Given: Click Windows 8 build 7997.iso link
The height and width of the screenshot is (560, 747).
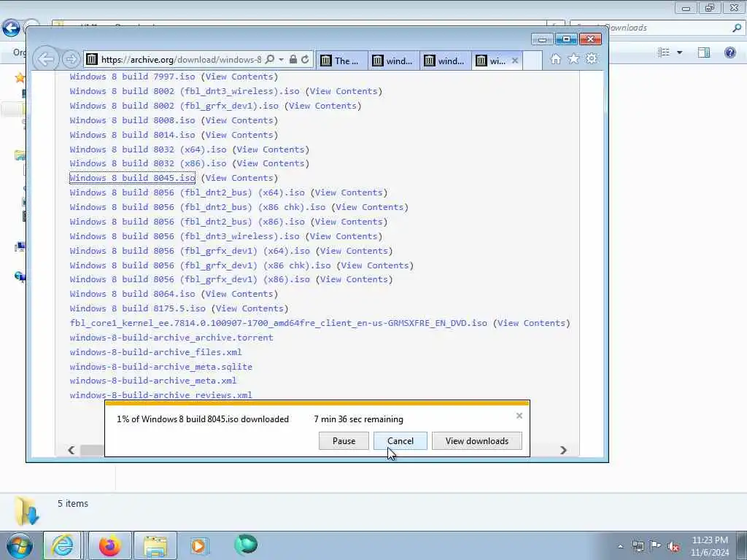Looking at the screenshot, I should pos(133,77).
